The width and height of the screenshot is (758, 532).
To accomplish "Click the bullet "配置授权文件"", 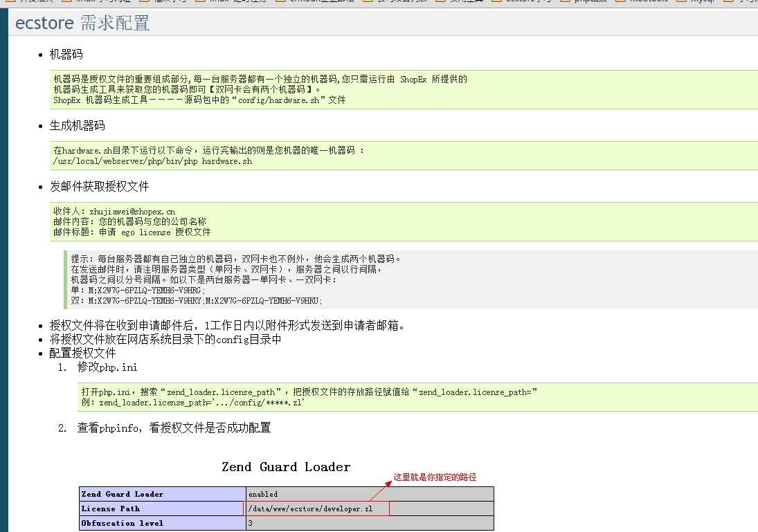I will coord(82,354).
